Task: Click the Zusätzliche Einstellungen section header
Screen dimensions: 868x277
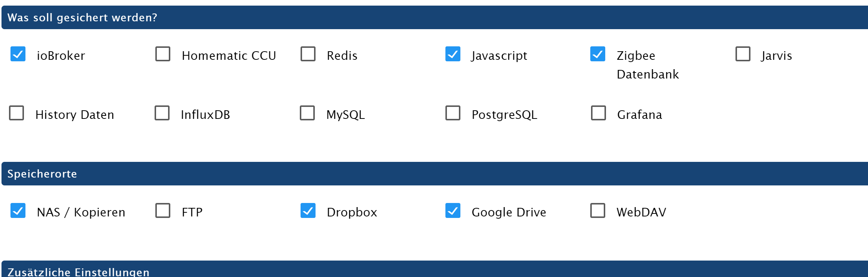Action: click(79, 271)
